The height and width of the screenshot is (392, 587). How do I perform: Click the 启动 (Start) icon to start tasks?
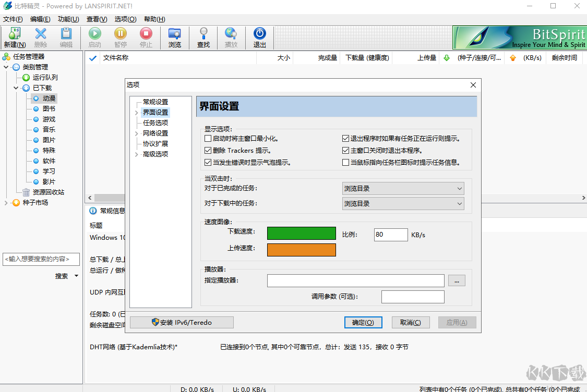[94, 37]
